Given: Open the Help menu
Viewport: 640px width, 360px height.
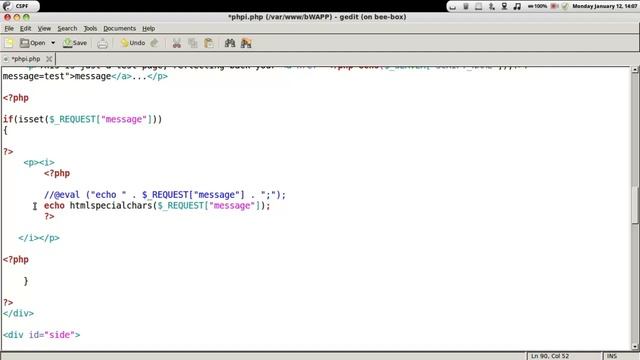Looking at the screenshot, I should pyautogui.click(x=149, y=29).
